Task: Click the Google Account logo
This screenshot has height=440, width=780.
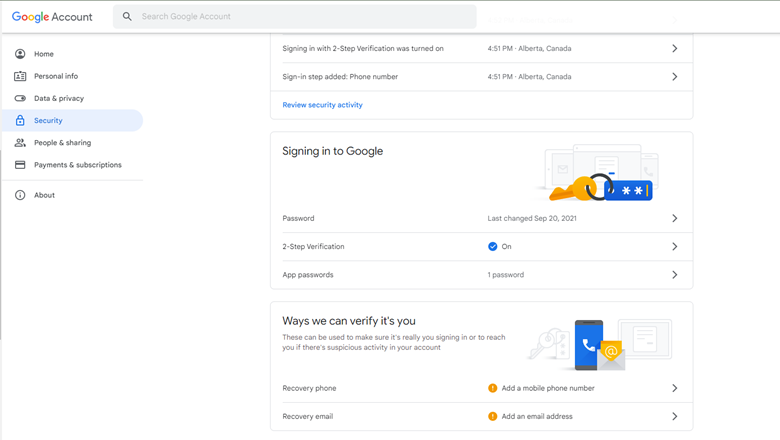Action: click(52, 17)
